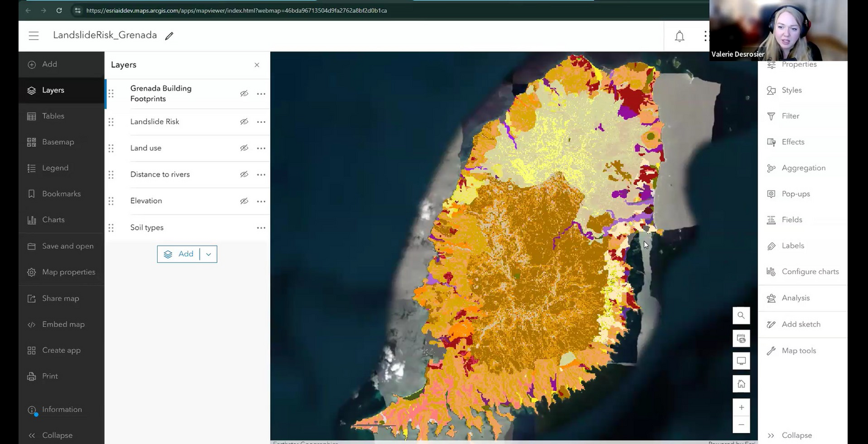Expand the Add layer dropdown arrow
Screen dimensions: 868x444
[x=208, y=254]
